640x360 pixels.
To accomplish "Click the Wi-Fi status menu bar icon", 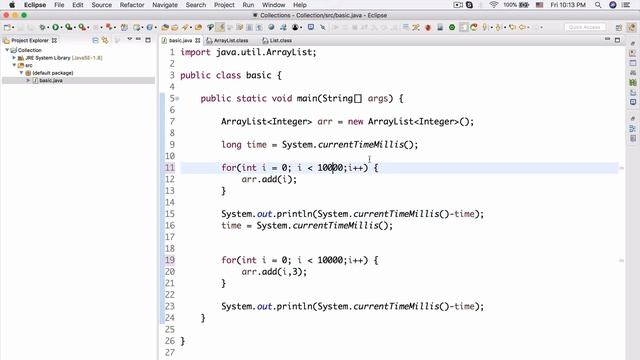I will [493, 5].
